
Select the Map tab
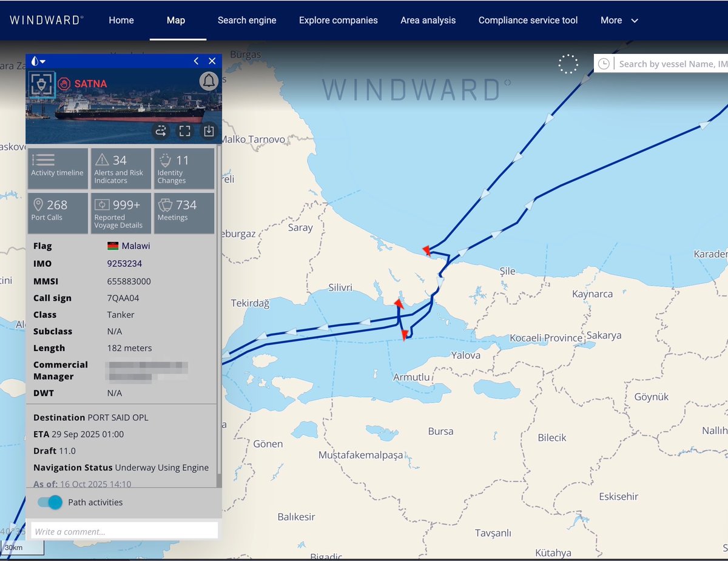tap(176, 20)
